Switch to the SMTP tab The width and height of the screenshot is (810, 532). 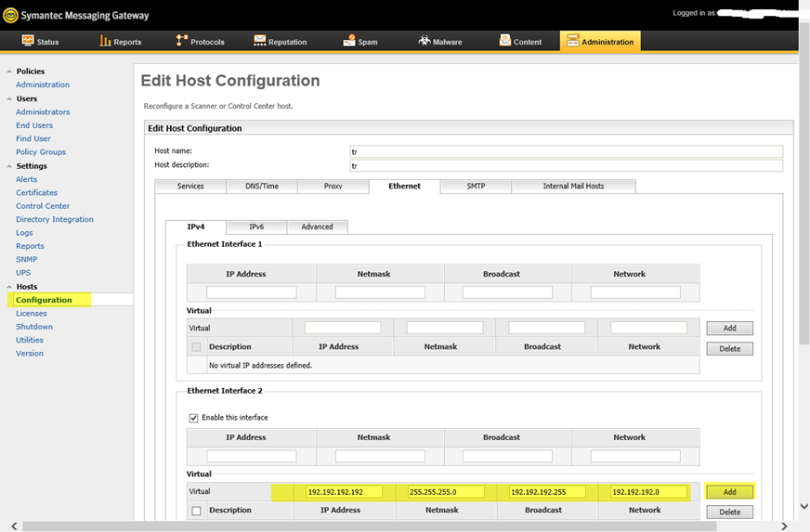[476, 186]
